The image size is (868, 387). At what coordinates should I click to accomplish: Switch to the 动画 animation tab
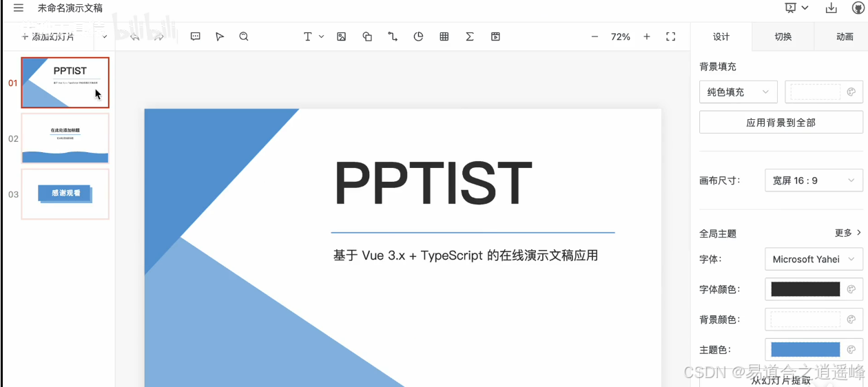tap(845, 36)
